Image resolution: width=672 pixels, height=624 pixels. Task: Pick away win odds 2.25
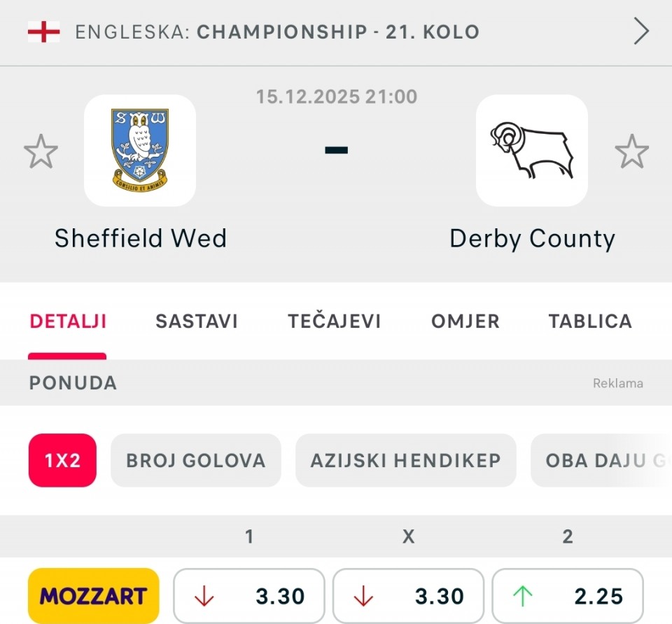pyautogui.click(x=568, y=596)
